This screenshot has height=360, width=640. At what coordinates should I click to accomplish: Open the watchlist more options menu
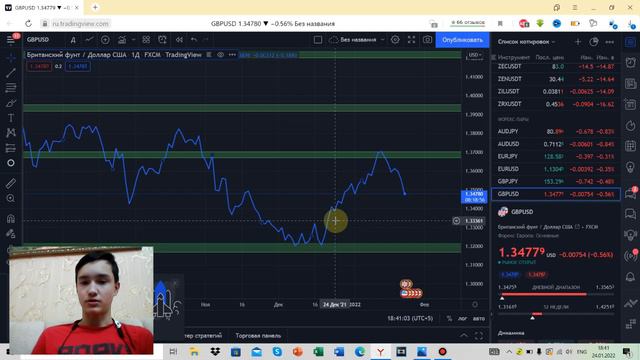point(610,42)
